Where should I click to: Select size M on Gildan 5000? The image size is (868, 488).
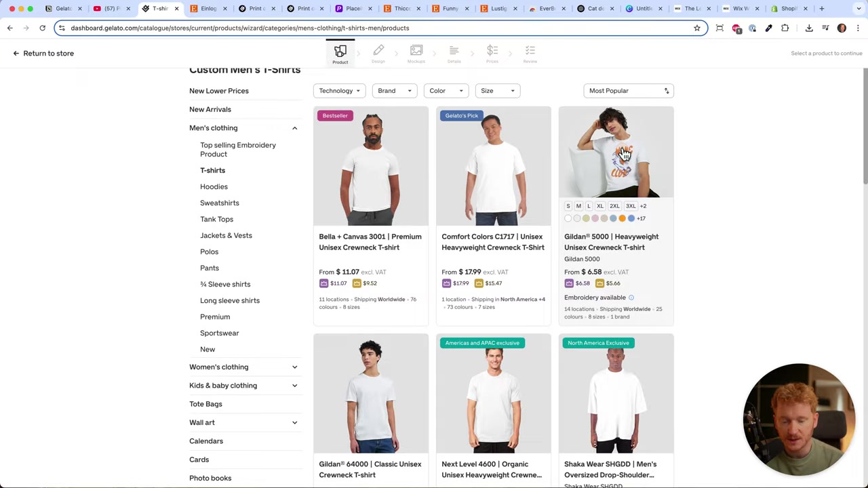578,206
